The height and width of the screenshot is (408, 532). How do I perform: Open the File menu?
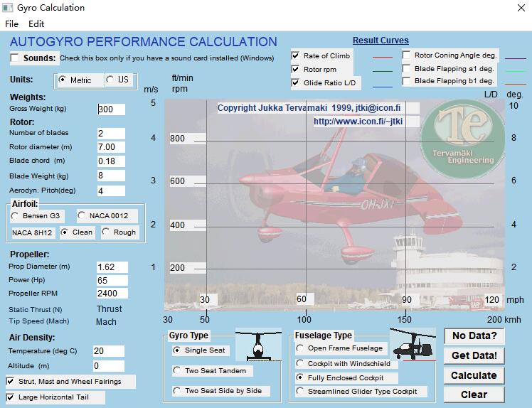click(11, 24)
